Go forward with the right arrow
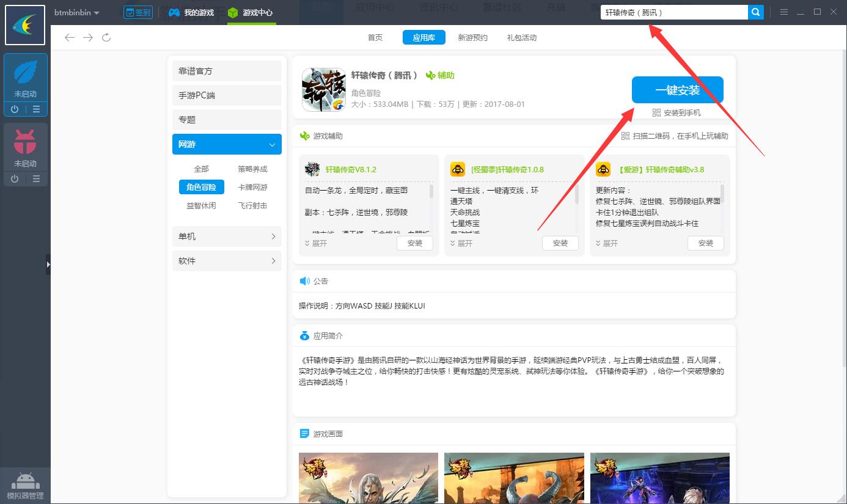Viewport: 847px width, 504px height. pos(88,38)
